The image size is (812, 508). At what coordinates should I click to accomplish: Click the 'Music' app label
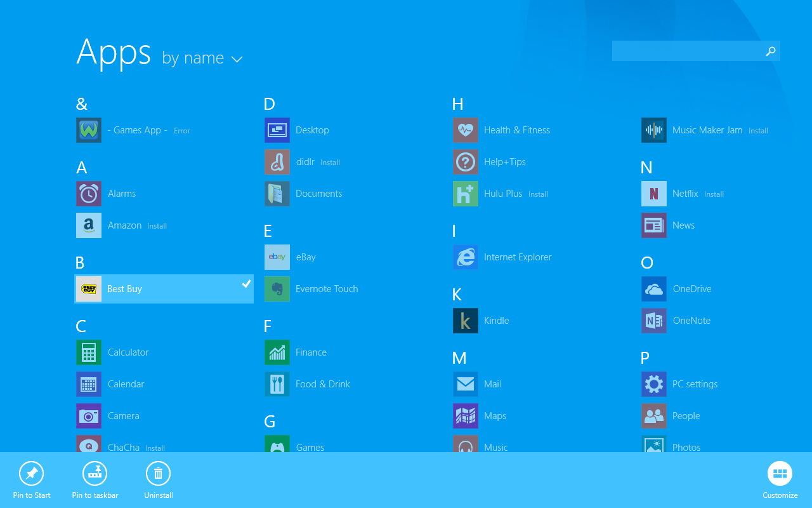tap(495, 448)
